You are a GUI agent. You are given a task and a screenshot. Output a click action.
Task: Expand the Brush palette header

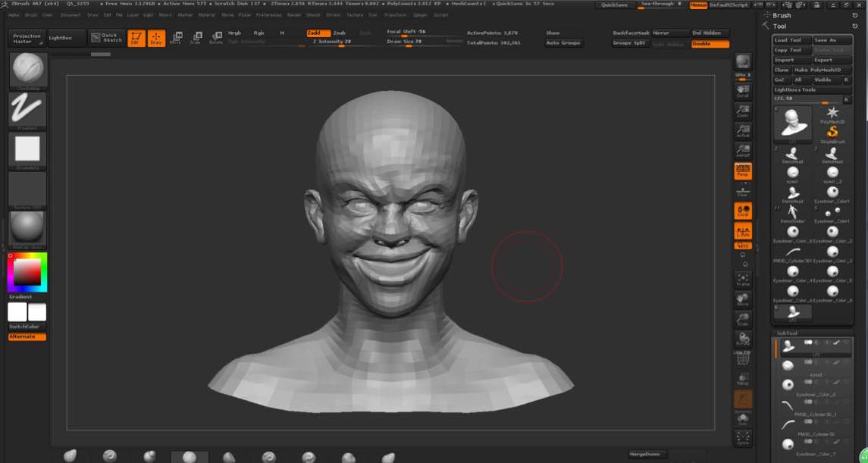point(782,15)
